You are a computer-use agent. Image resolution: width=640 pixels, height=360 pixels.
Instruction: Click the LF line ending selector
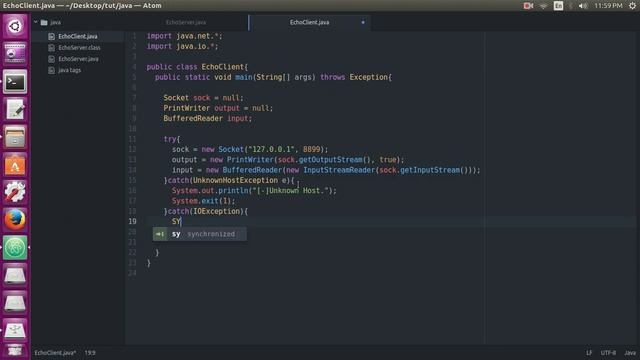(x=589, y=353)
